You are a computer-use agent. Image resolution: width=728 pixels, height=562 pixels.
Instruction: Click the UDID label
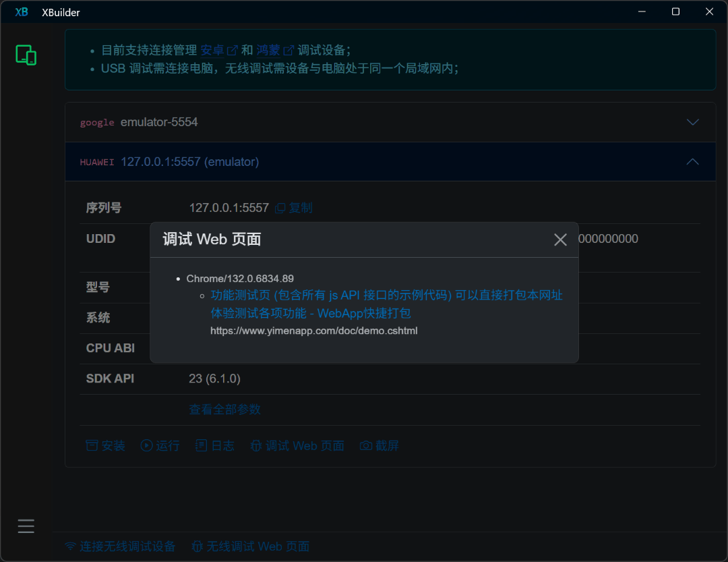(100, 239)
